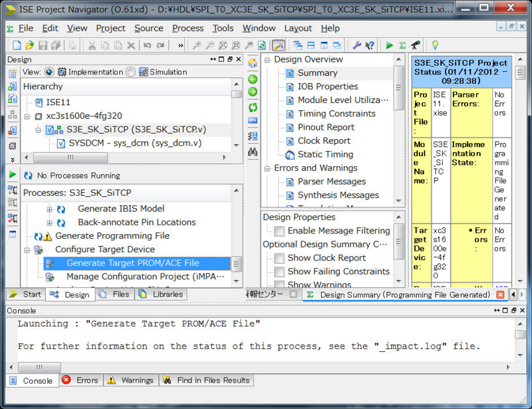The image size is (532, 409).
Task: Close the Design panel with X
Action: tap(239, 59)
